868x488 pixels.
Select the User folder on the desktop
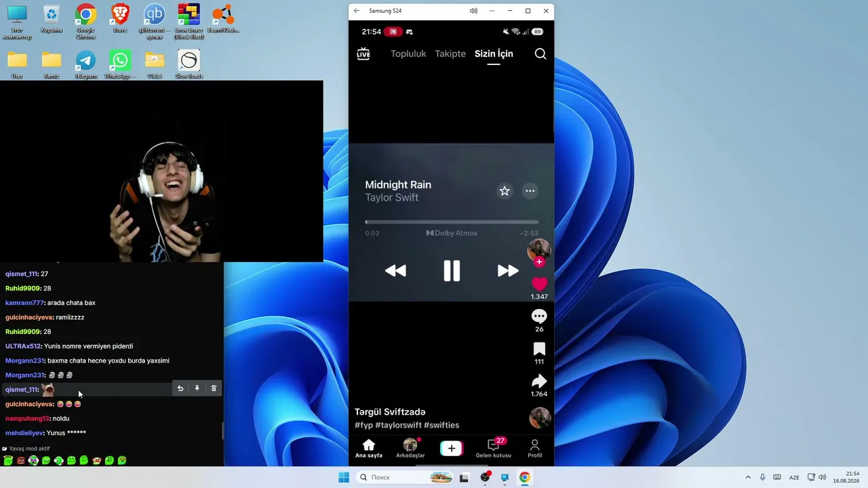(x=17, y=64)
